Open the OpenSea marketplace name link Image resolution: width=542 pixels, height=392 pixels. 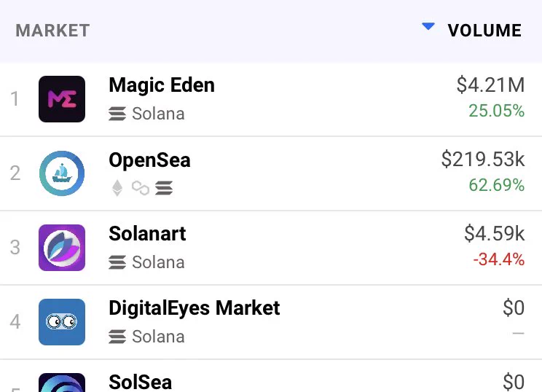click(149, 160)
